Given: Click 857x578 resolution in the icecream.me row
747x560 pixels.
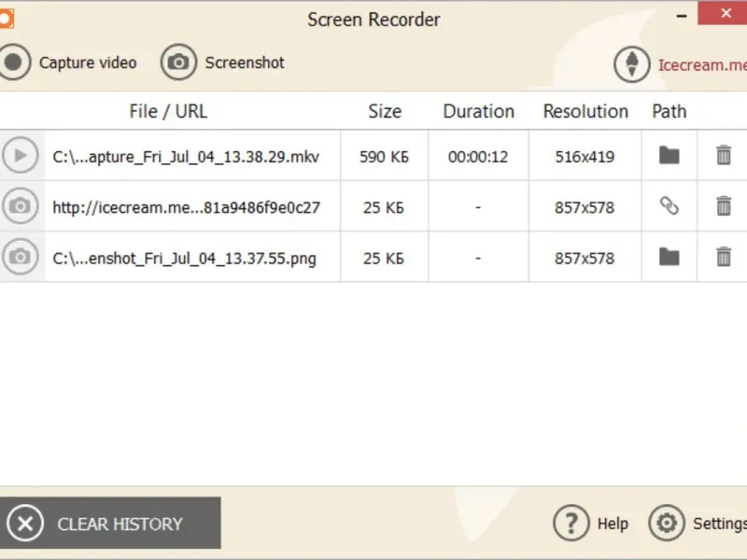Looking at the screenshot, I should pyautogui.click(x=585, y=207).
